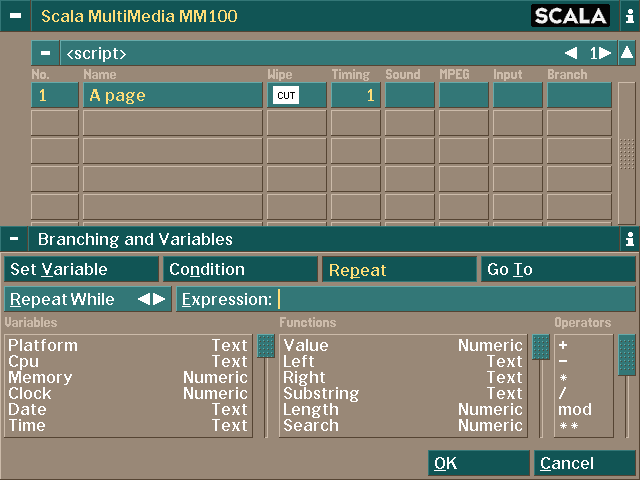
Task: Open info icon in Branching and Variables bar
Action: [x=630, y=239]
